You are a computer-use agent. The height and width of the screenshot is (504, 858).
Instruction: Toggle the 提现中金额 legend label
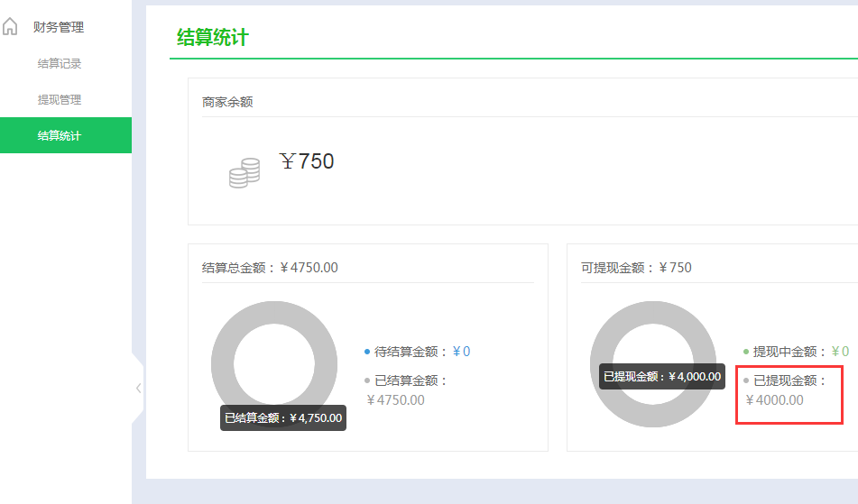point(789,352)
